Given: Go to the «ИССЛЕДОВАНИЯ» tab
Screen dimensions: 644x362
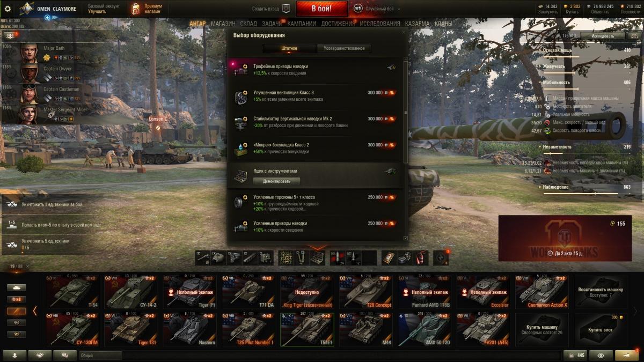Looking at the screenshot, I should [x=380, y=24].
